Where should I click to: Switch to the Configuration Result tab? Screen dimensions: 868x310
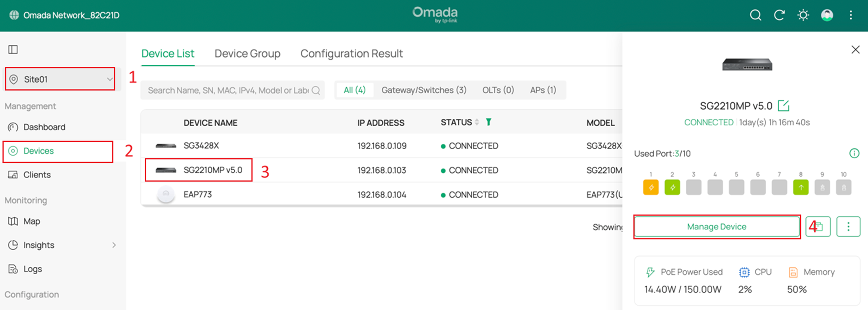[352, 54]
